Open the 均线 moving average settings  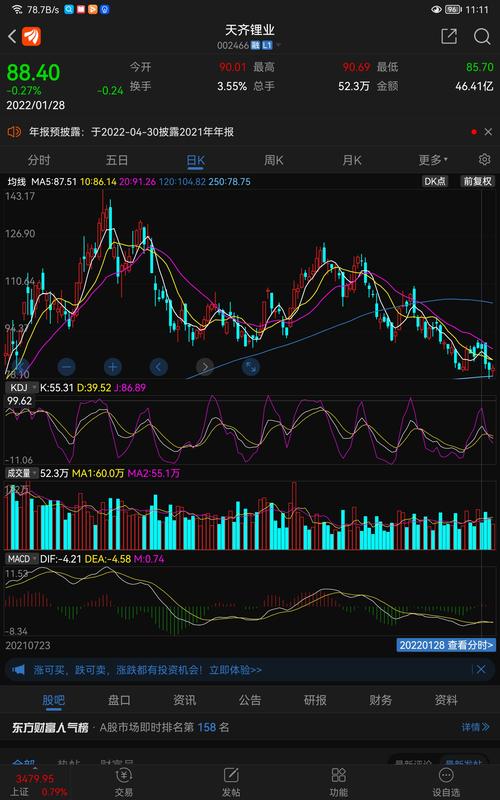[16, 182]
